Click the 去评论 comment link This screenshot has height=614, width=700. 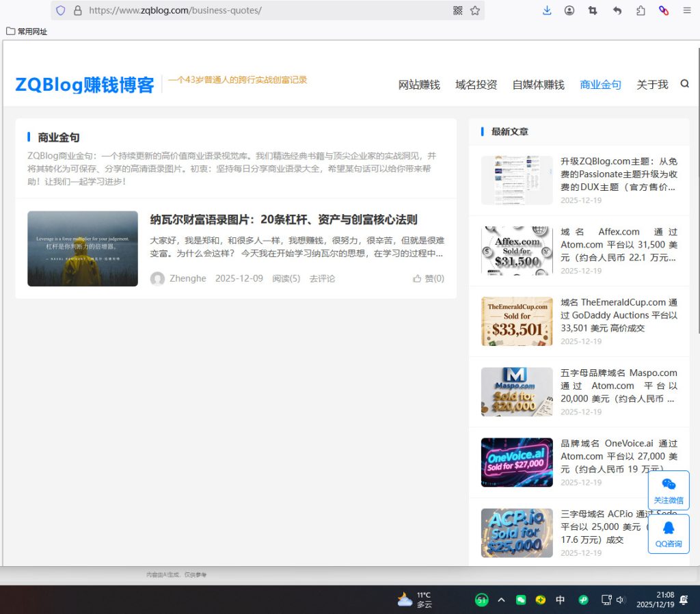[322, 279]
